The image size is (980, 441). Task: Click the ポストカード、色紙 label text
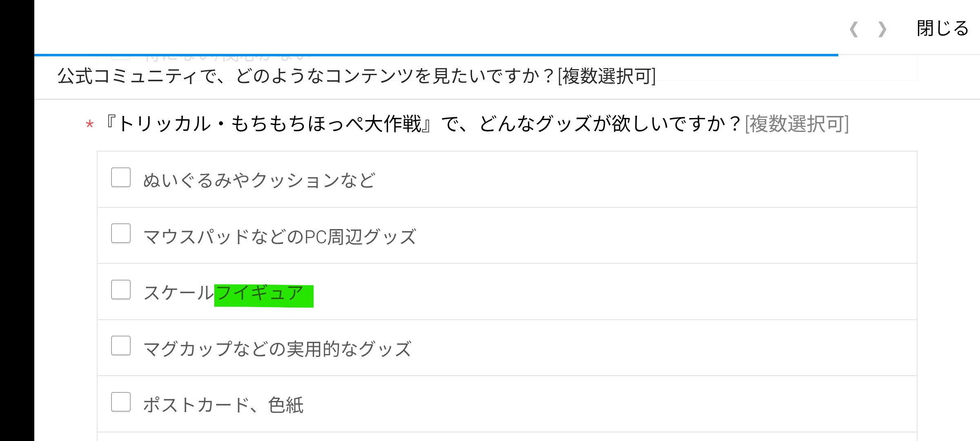coord(223,405)
